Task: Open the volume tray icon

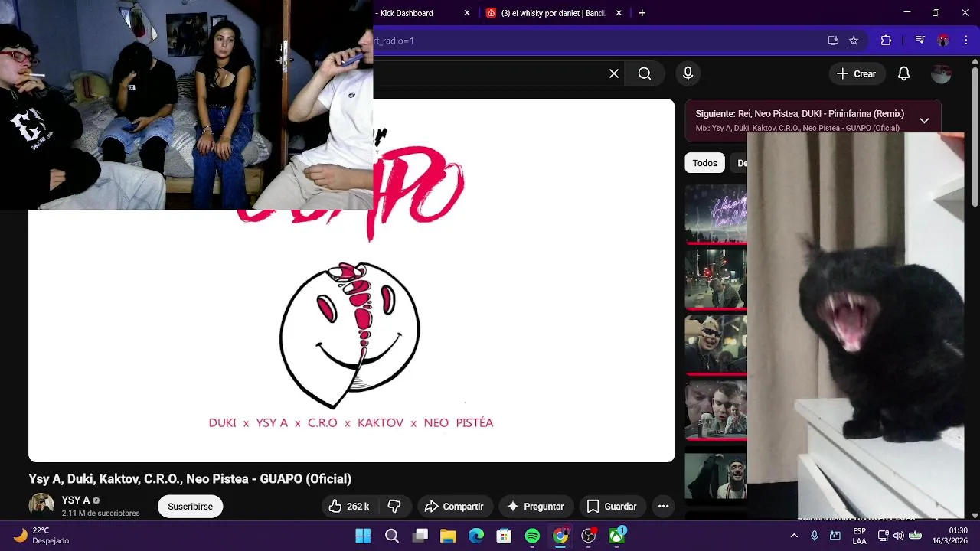Action: tap(899, 536)
